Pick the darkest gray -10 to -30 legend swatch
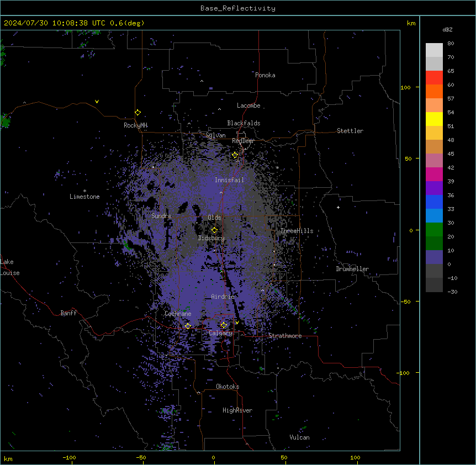This screenshot has width=476, height=465. point(434,285)
